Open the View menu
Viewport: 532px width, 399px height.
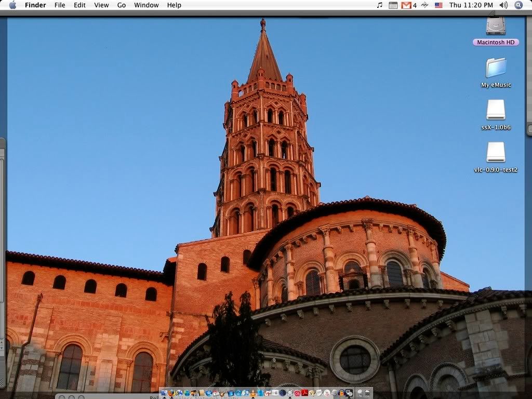click(101, 5)
